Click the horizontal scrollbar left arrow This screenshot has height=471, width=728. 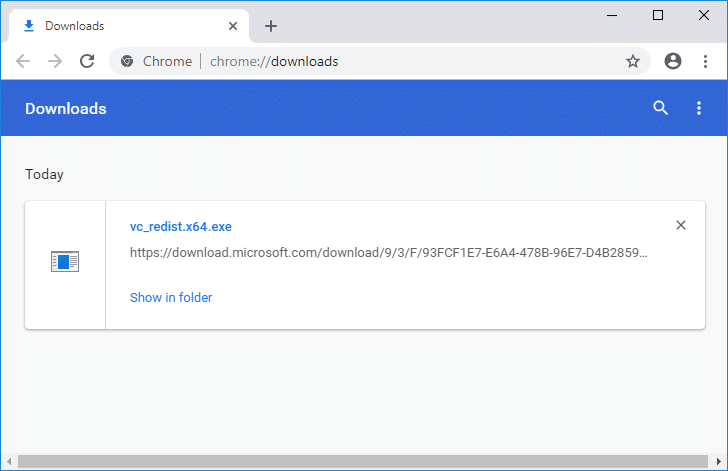pos(9,462)
